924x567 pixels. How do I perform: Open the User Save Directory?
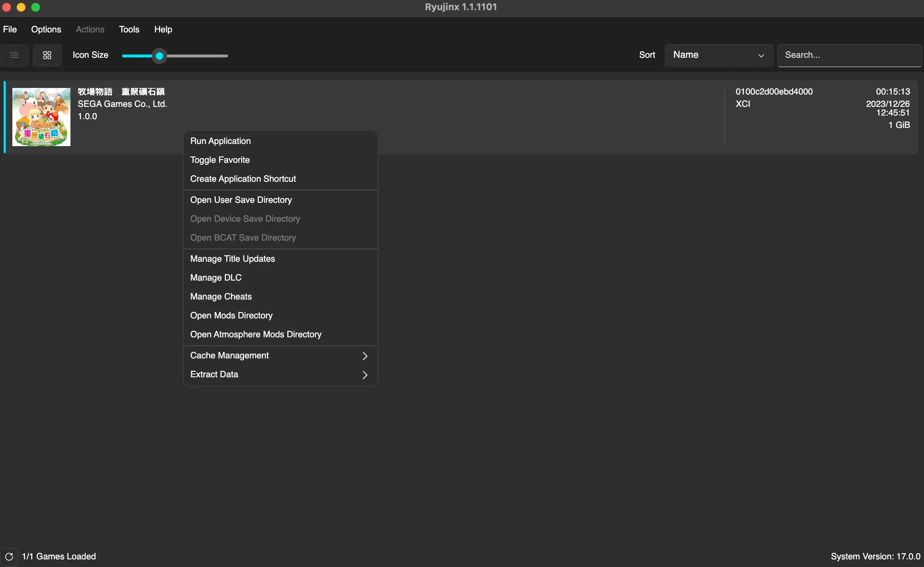click(241, 200)
